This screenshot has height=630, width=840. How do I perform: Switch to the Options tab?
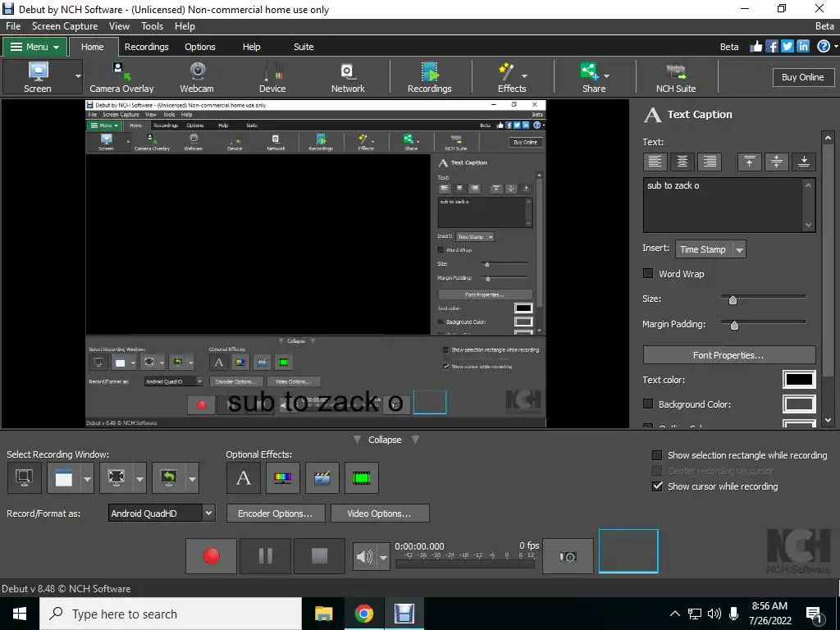tap(200, 47)
